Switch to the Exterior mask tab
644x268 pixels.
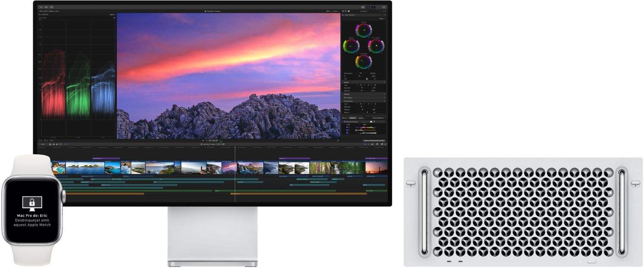tap(361, 118)
